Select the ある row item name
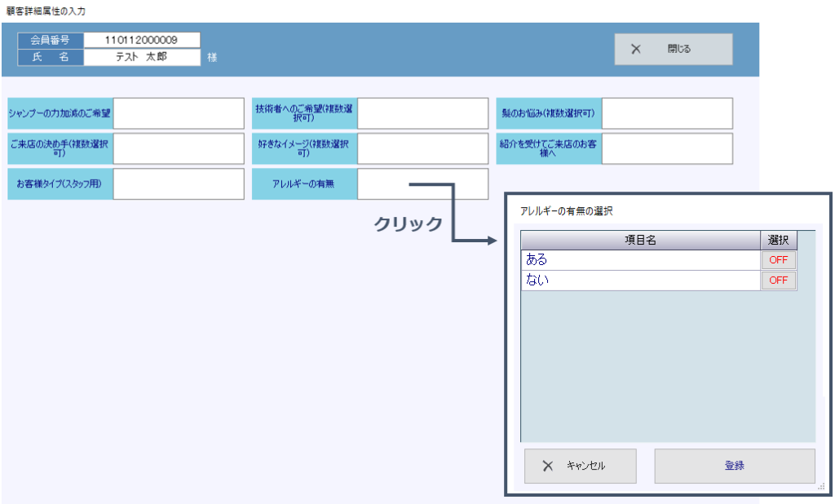The image size is (835, 504). click(640, 260)
